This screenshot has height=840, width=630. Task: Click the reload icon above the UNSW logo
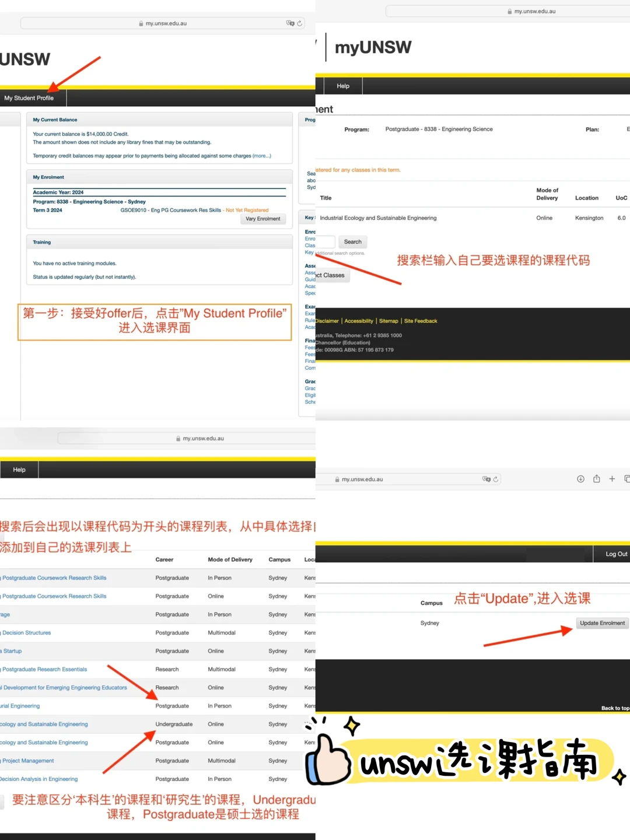(300, 23)
